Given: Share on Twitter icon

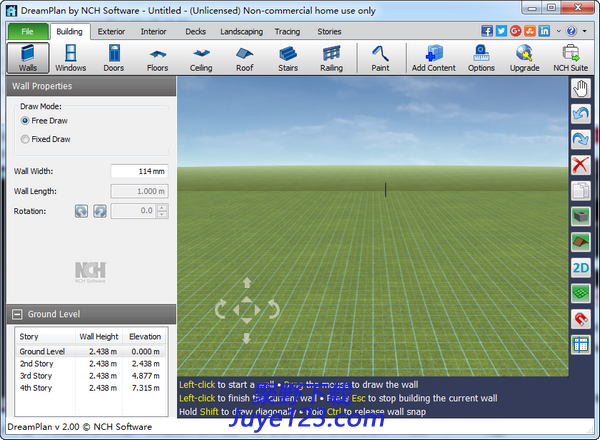Looking at the screenshot, I should coord(501,31).
